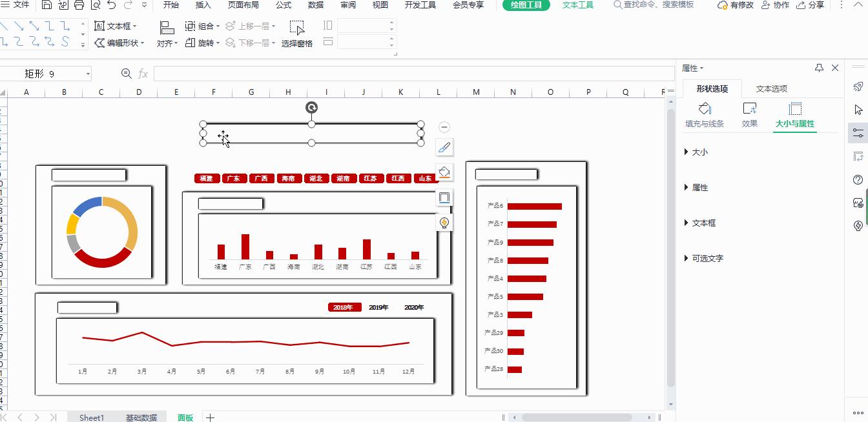Viewport: 868px width, 422px height.
Task: Click the fx insert function icon
Action: 143,74
